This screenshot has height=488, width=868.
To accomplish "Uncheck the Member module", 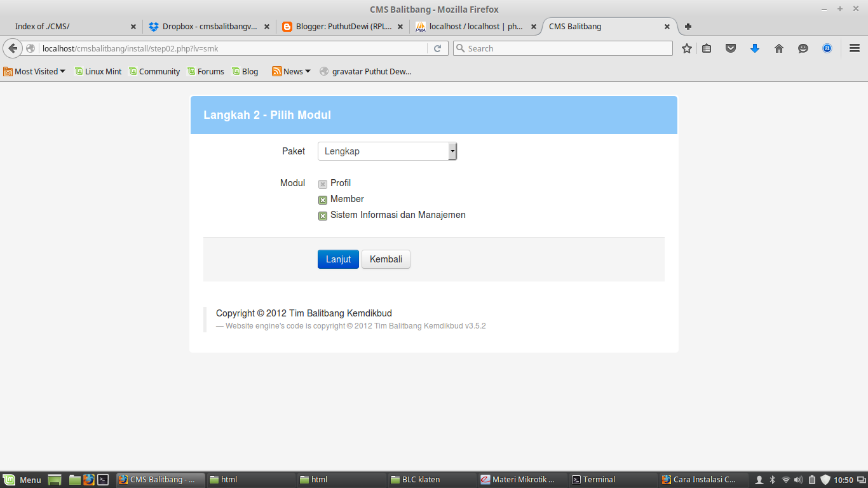I will [322, 200].
